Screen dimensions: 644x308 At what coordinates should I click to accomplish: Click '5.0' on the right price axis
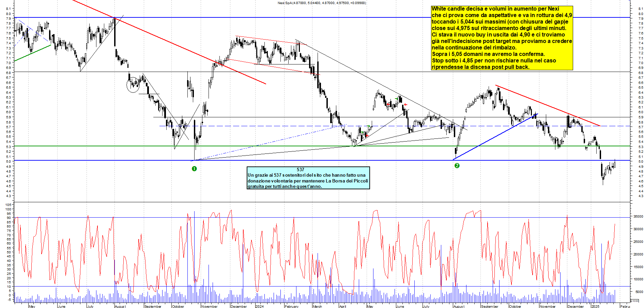point(641,162)
